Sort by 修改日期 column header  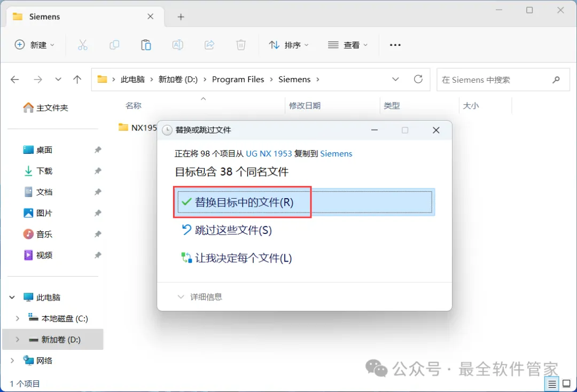click(305, 106)
